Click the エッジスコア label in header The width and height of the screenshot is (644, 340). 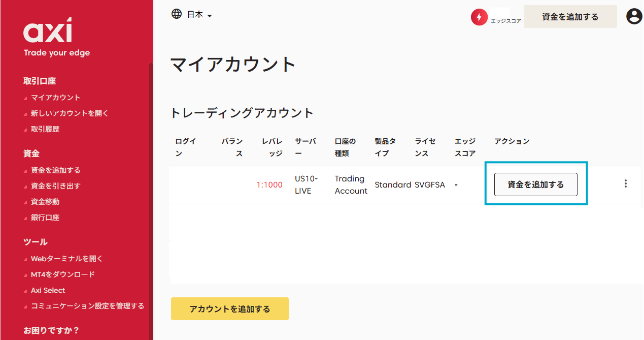click(x=505, y=21)
